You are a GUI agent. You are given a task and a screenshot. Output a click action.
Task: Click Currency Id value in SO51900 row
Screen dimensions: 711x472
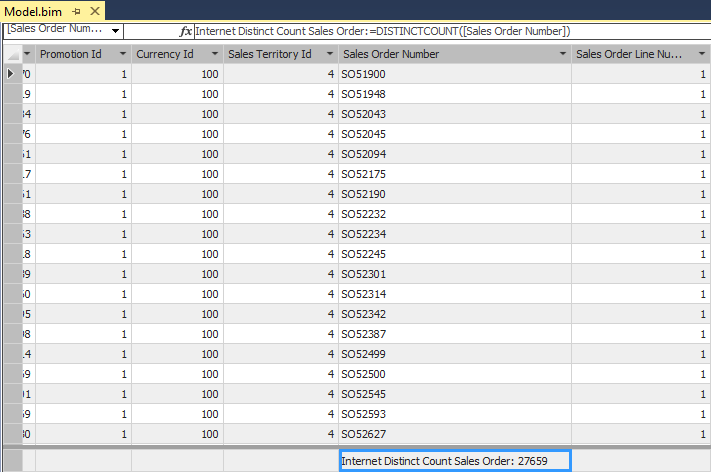177,74
